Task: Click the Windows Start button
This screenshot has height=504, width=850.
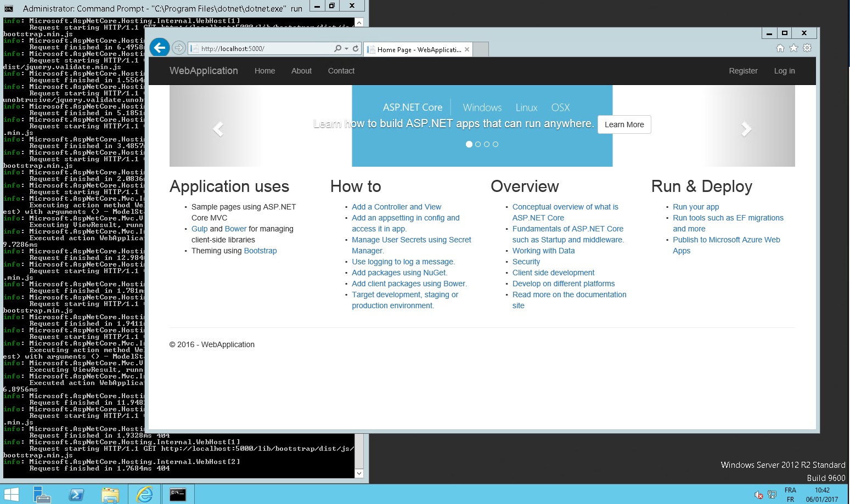Action: click(x=12, y=494)
